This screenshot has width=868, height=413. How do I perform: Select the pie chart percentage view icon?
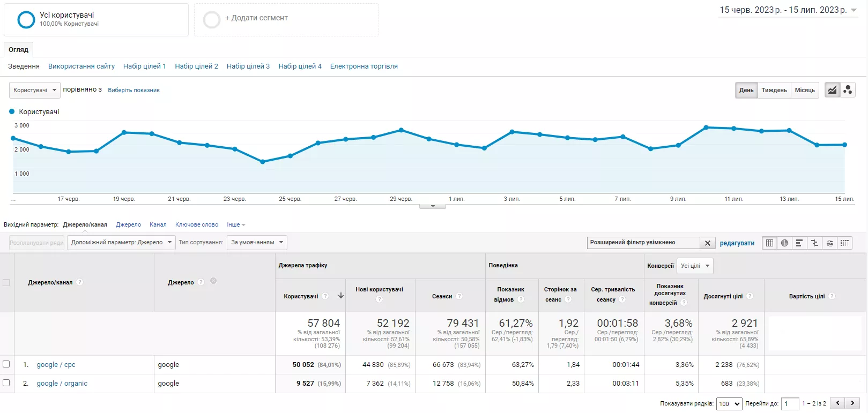pyautogui.click(x=784, y=243)
